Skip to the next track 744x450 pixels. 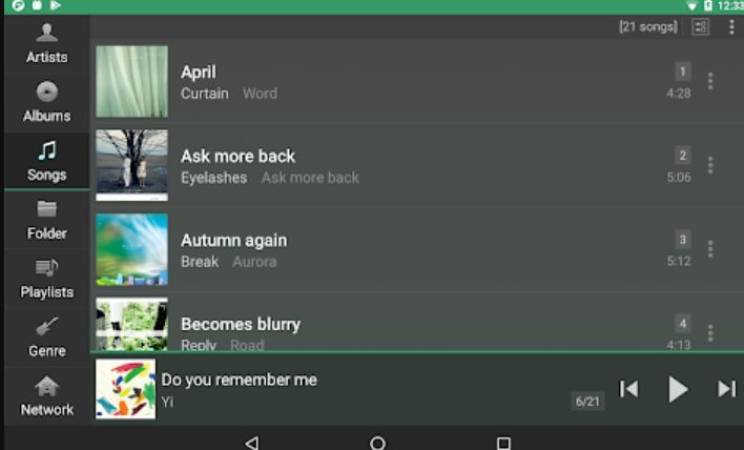pyautogui.click(x=726, y=389)
